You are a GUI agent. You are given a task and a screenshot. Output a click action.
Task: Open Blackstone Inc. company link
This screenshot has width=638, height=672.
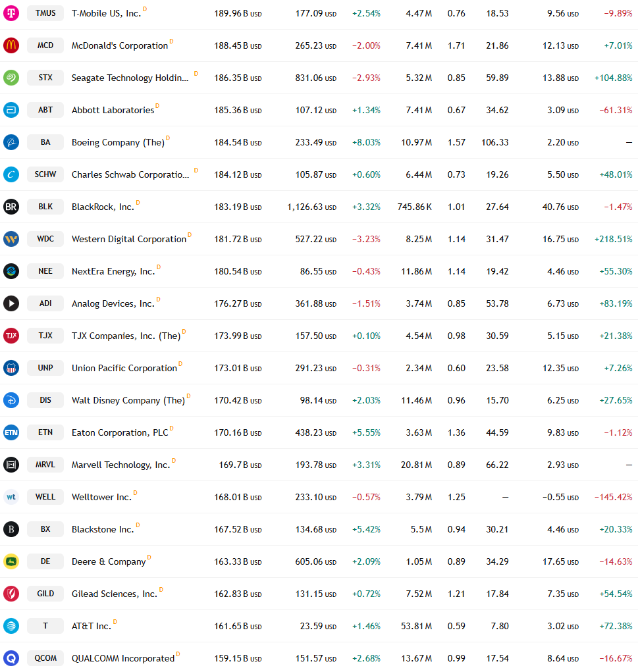coord(103,529)
